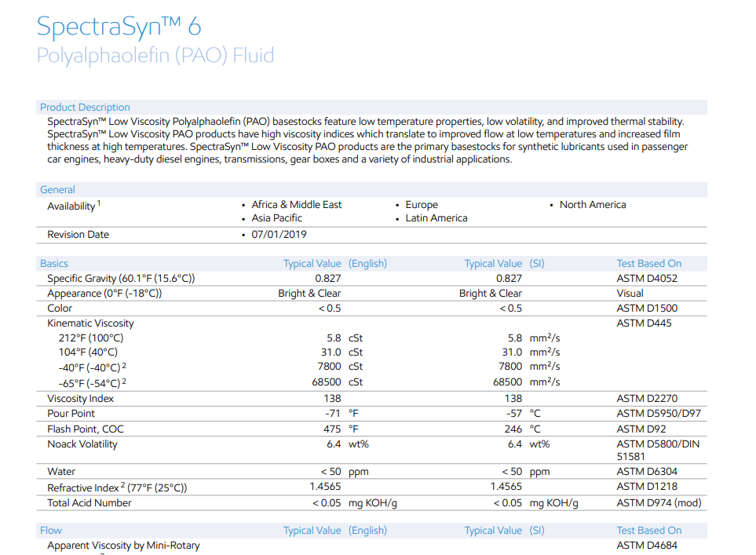This screenshot has height=555, width=756.
Task: Click ASTM D92 test method
Action: [x=641, y=429]
